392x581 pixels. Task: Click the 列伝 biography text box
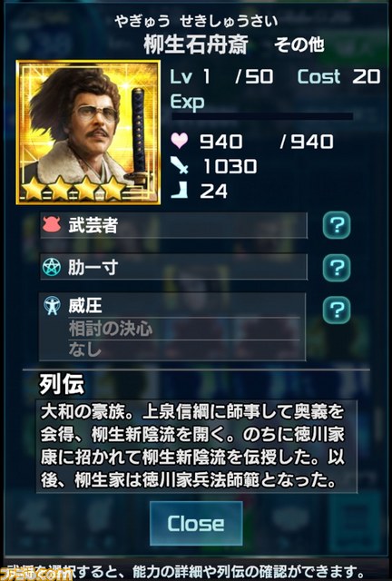coord(197,446)
